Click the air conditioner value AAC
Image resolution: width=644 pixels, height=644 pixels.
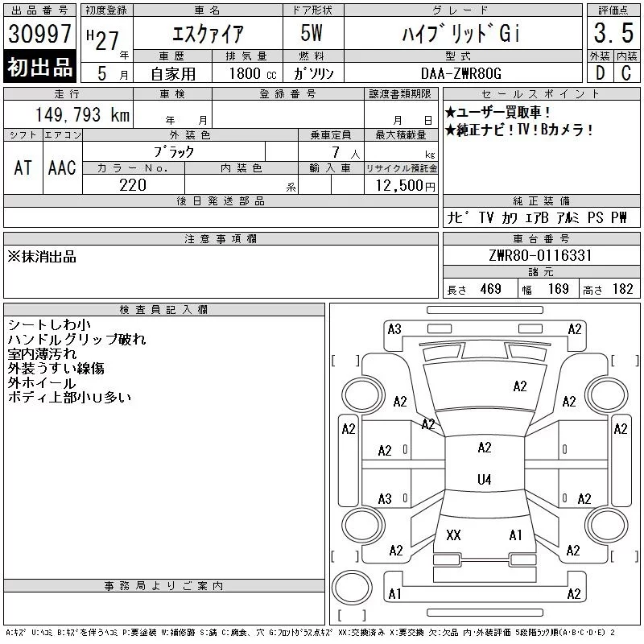[x=62, y=167]
